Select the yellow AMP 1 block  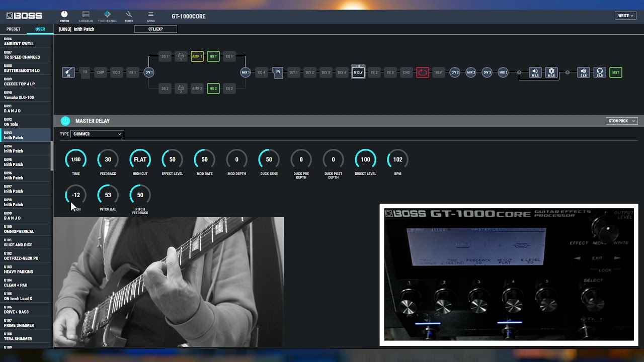coord(197,56)
